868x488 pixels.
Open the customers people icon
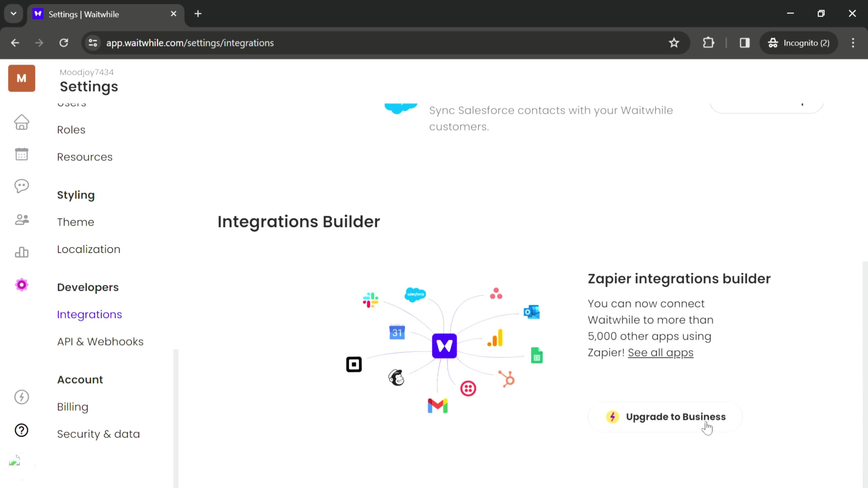pos(21,220)
